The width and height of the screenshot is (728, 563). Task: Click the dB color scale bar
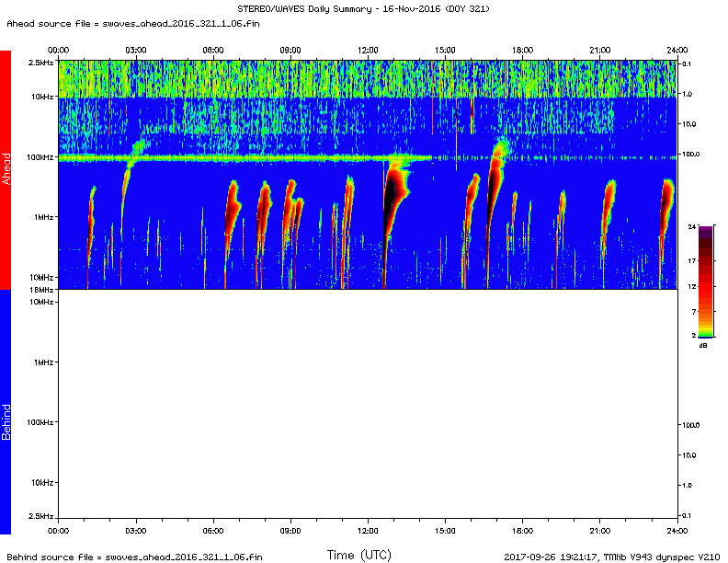(x=704, y=281)
